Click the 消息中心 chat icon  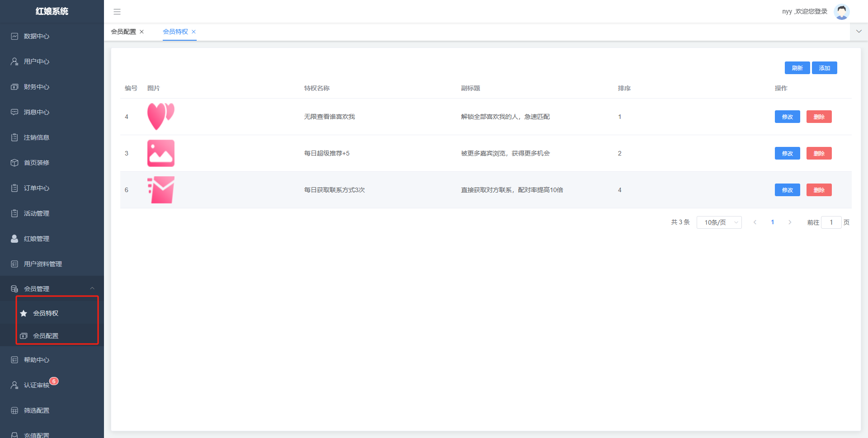[14, 112]
